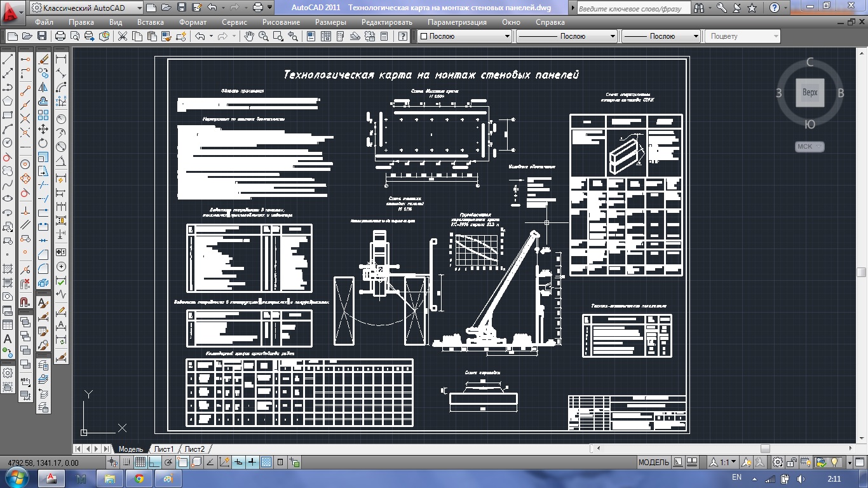Toggle Ortho Mode in status bar
Screen dimensions: 868x488
click(154, 462)
